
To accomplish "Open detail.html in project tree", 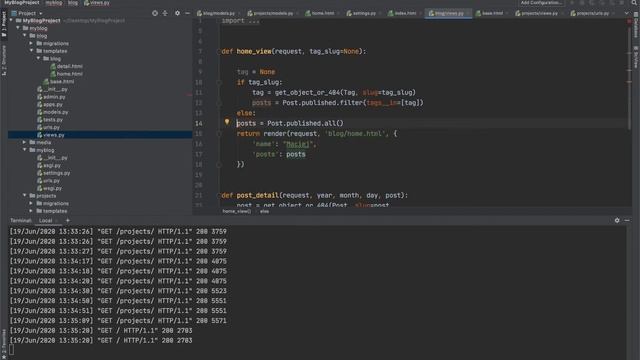I will point(67,66).
